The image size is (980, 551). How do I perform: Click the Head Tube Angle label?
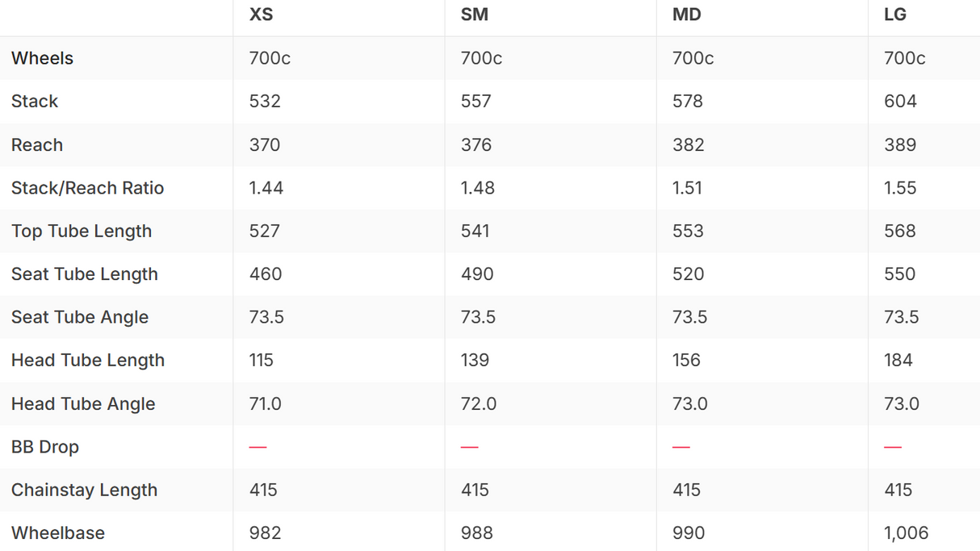[83, 404]
